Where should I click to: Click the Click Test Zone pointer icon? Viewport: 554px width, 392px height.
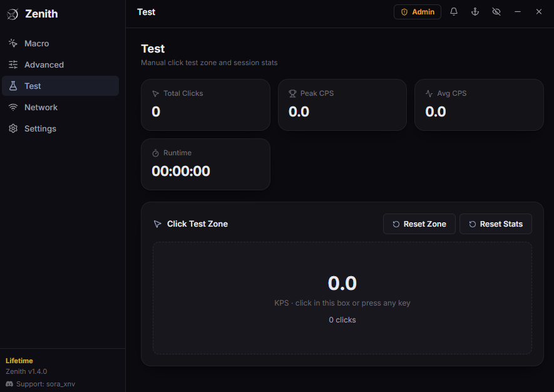point(158,224)
